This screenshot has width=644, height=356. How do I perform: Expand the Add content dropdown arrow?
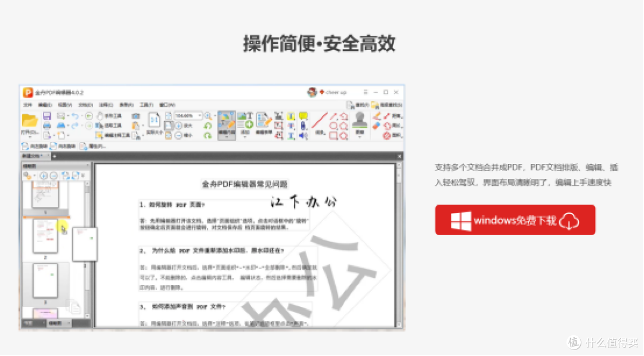[x=245, y=137]
